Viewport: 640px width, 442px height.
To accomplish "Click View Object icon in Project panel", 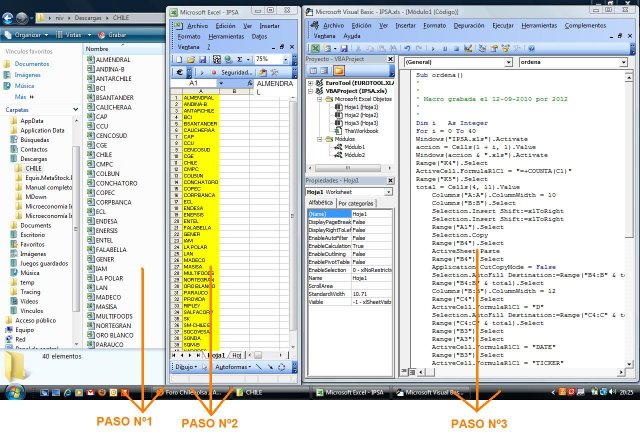I will (324, 71).
